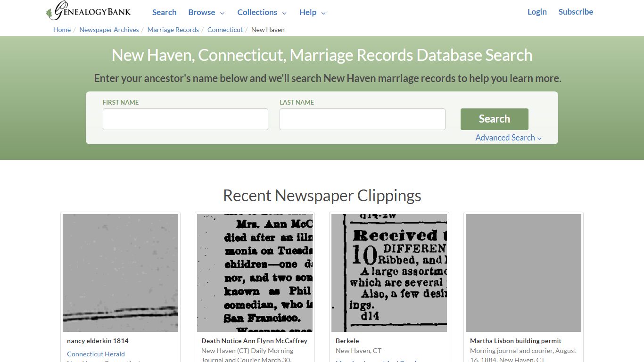The height and width of the screenshot is (362, 644).
Task: Expand the Browse dropdown menu
Action: click(x=206, y=12)
